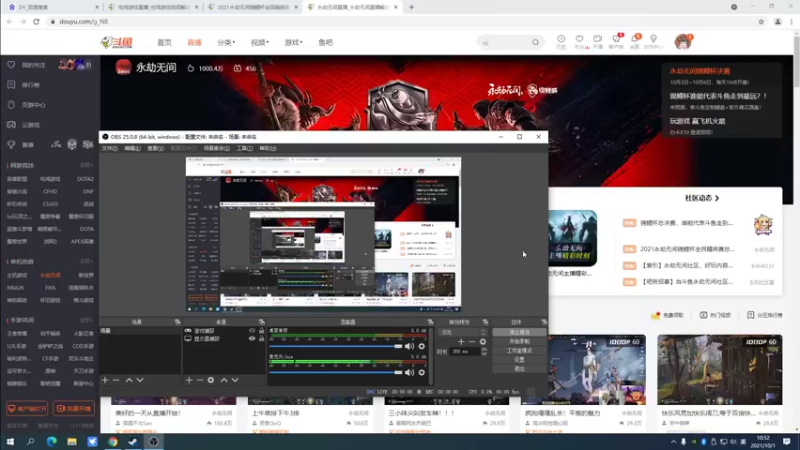Viewport: 800px width, 450px height.
Task: Open OBS 工具 menu
Action: click(x=244, y=148)
